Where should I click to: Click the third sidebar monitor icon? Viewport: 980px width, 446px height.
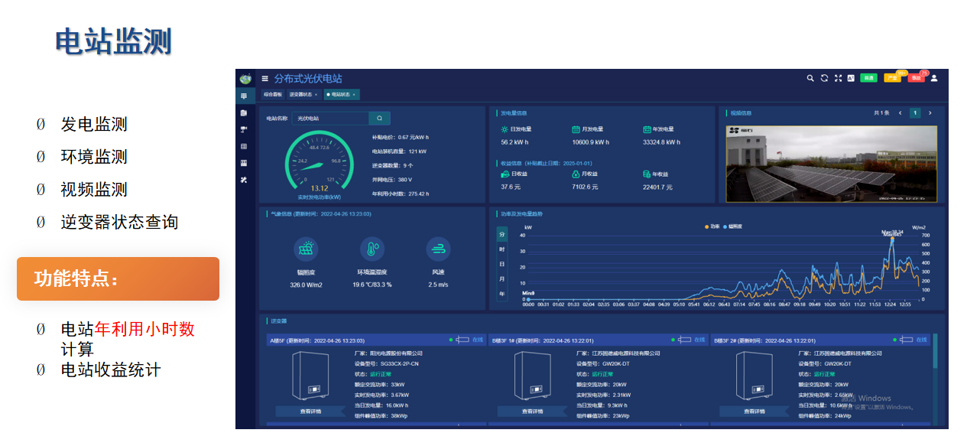(x=244, y=129)
